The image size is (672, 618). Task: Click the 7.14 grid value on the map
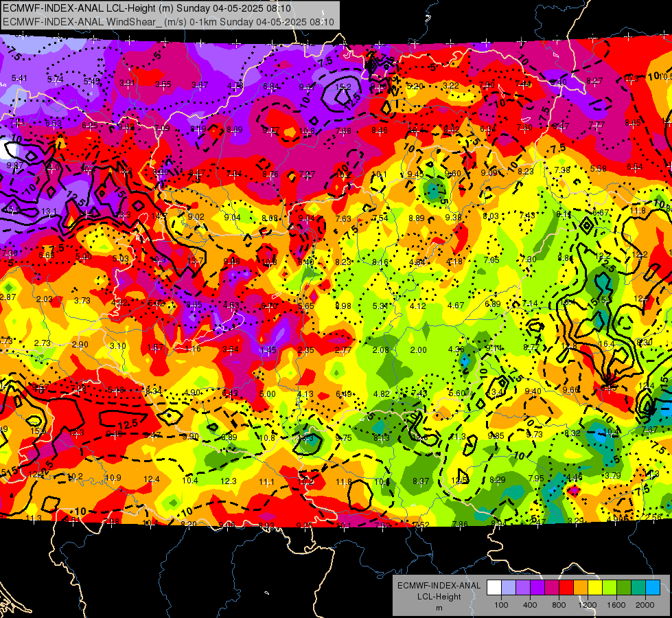point(530,304)
